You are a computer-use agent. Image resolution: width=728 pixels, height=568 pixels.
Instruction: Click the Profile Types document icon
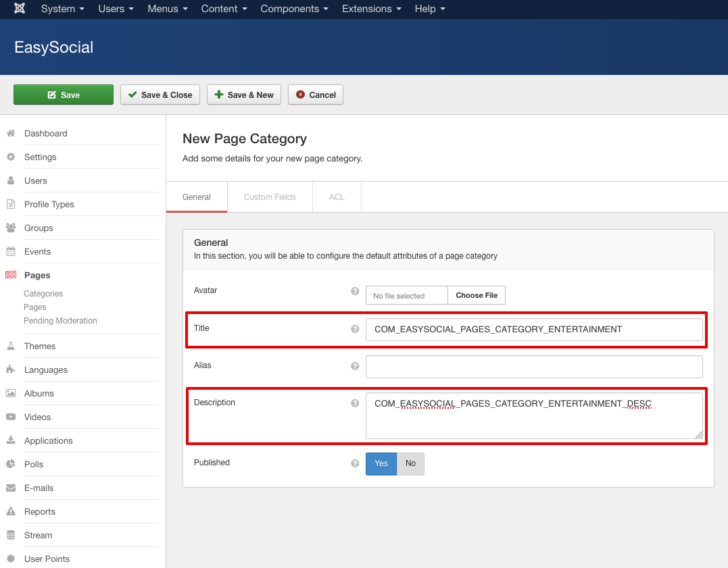[11, 204]
